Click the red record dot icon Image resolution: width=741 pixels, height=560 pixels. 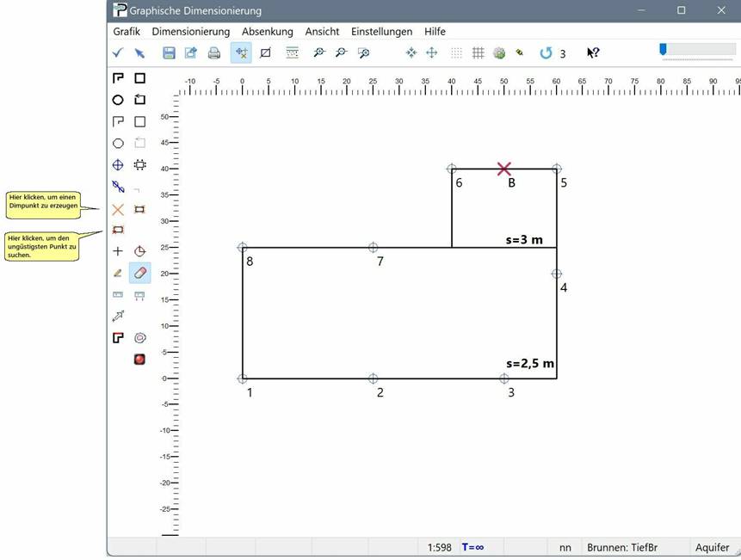[139, 359]
